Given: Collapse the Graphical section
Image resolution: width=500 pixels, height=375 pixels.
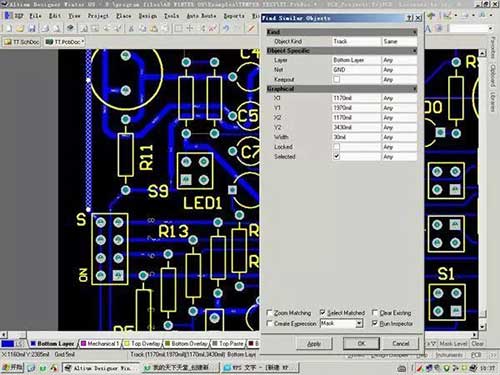Looking at the screenshot, I should tap(414, 89).
